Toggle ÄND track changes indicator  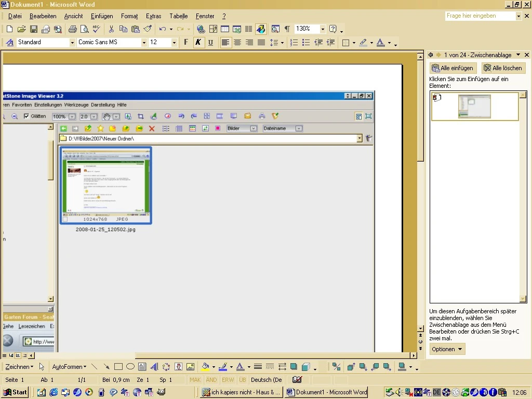click(211, 380)
